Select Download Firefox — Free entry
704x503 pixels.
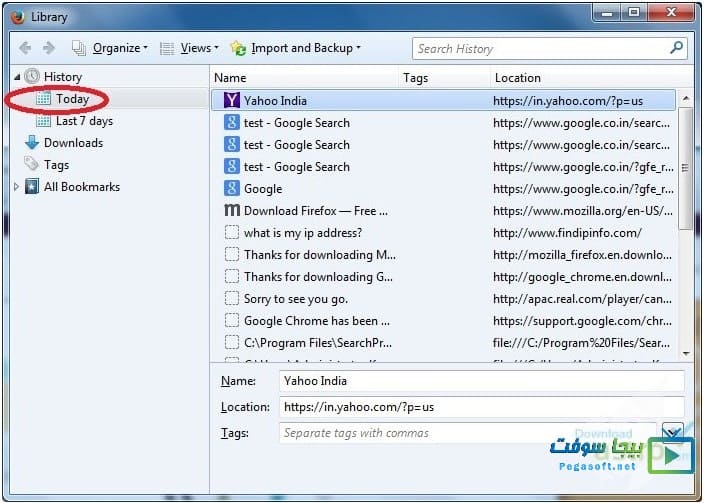click(x=444, y=211)
